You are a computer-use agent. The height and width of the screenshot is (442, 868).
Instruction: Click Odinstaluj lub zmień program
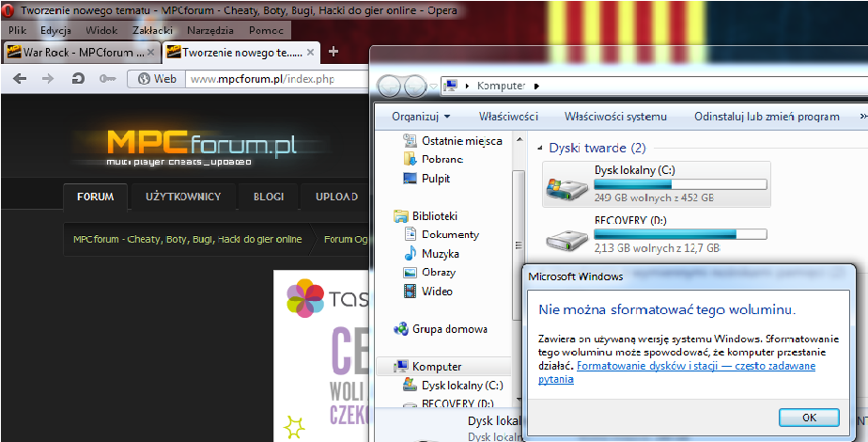coord(767,117)
